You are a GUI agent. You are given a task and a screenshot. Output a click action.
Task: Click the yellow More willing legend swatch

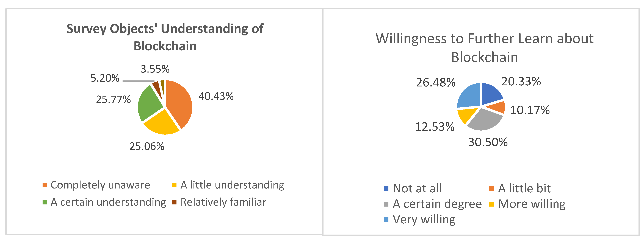(x=491, y=204)
